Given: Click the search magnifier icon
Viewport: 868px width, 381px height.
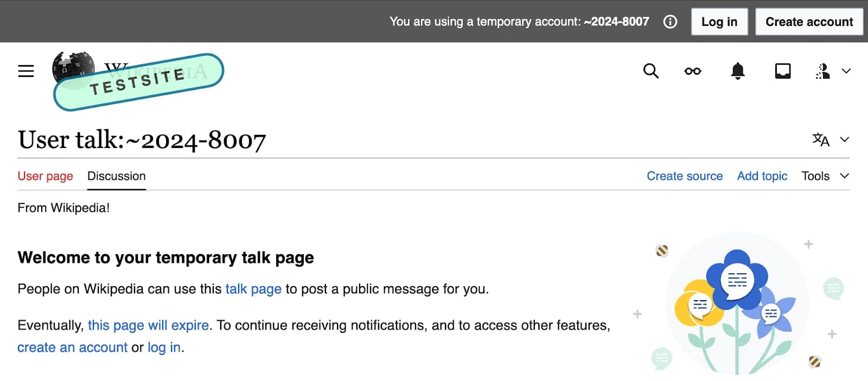Looking at the screenshot, I should pos(650,71).
